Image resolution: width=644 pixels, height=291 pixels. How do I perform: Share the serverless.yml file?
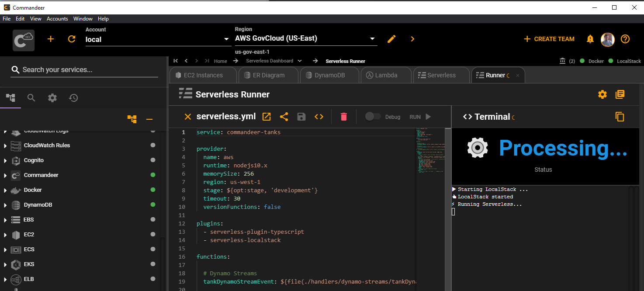284,117
